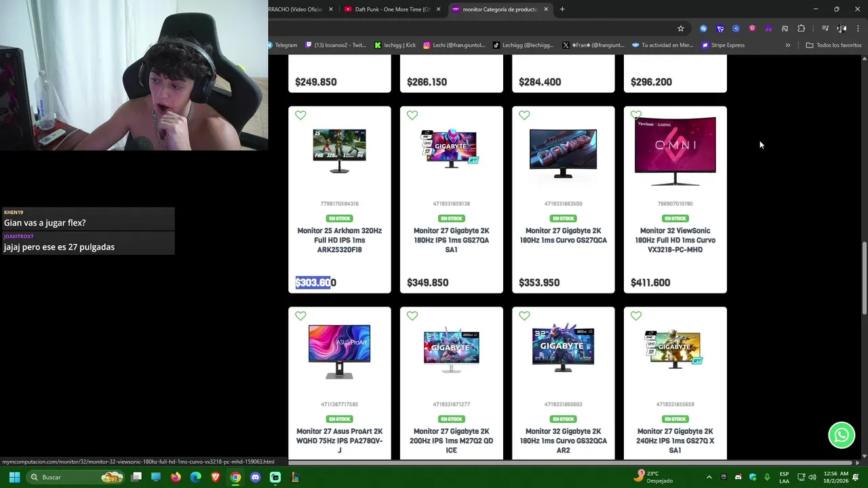Open the lechigg Kick bookmark
This screenshot has width=868, height=488.
point(395,45)
